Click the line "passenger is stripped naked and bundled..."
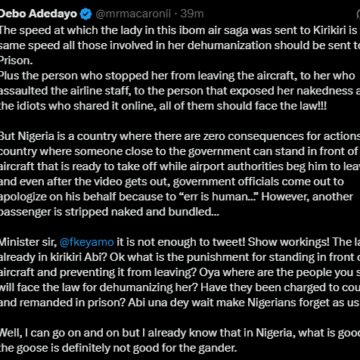360x360 pixels. coord(110,212)
